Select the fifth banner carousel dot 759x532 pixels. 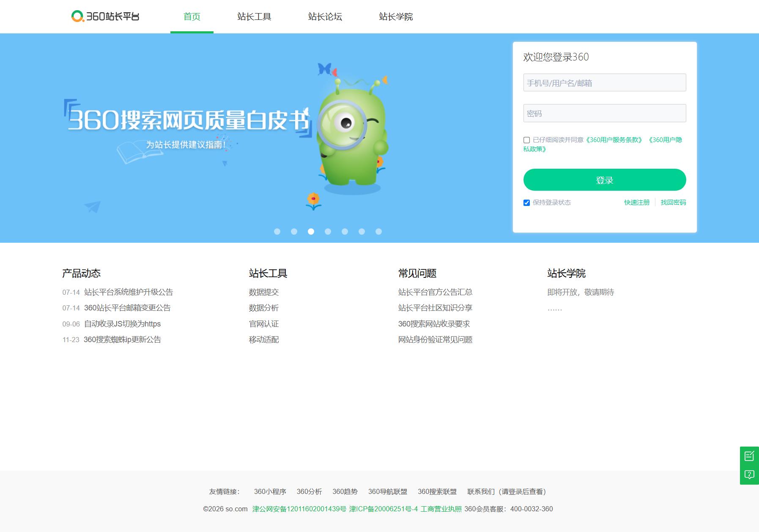tap(345, 231)
